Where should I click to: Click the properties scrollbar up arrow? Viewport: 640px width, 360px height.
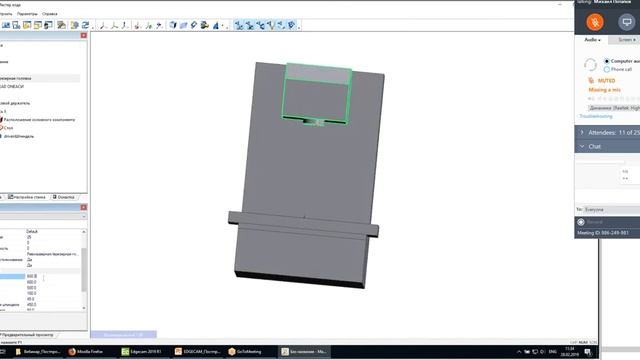84,231
